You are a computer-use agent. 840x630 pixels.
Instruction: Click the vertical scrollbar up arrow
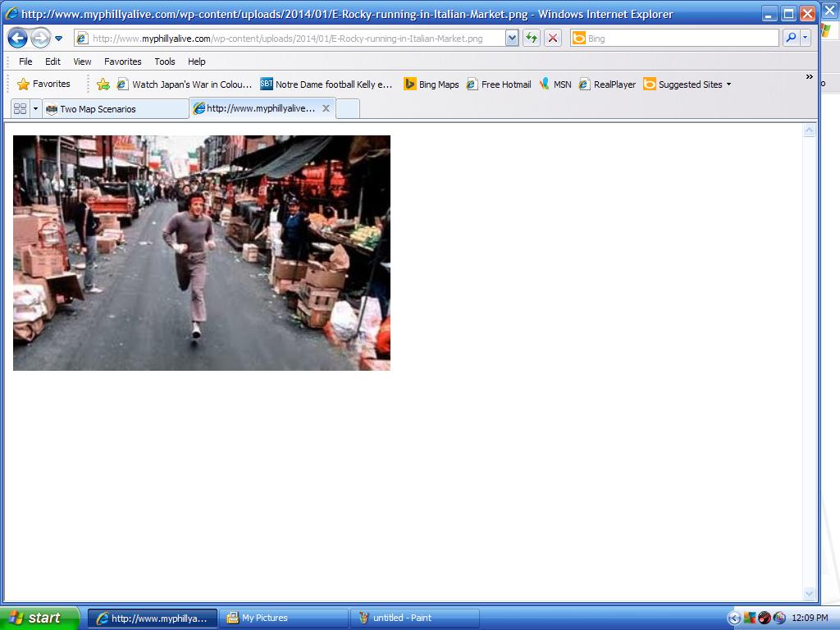point(809,130)
